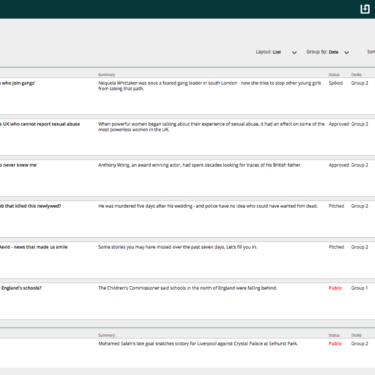Select the 'Some stories you may have missed' summary
This screenshot has width=375, height=375.
[x=178, y=247]
